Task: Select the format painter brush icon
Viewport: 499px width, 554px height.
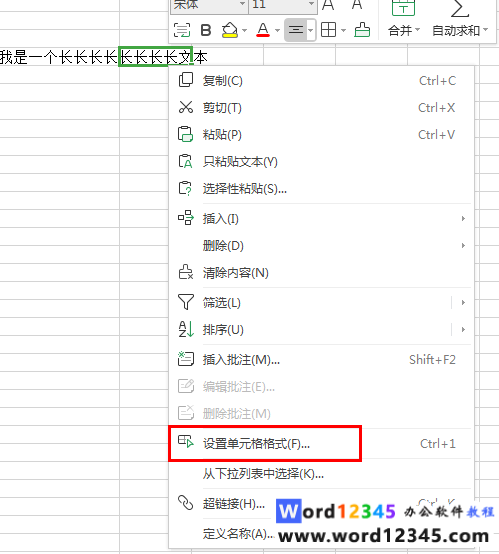Action: (x=362, y=30)
